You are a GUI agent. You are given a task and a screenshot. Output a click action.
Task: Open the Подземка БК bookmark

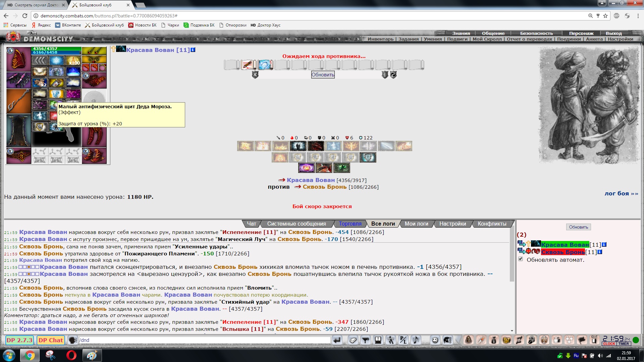tap(199, 25)
